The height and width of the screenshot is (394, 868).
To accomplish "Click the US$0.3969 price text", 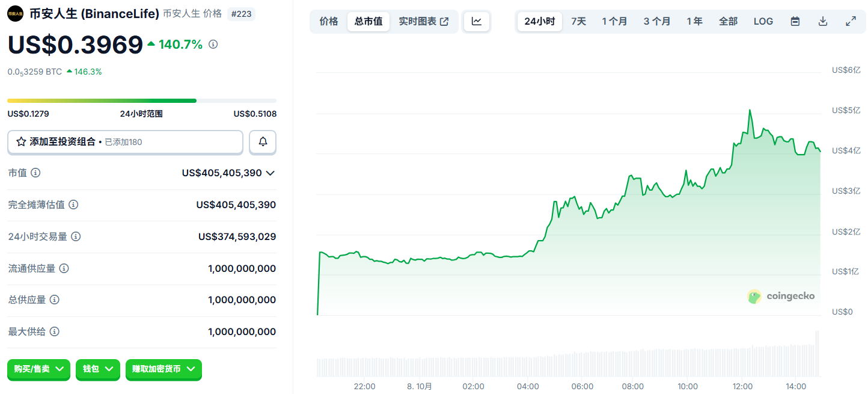I will click(75, 45).
